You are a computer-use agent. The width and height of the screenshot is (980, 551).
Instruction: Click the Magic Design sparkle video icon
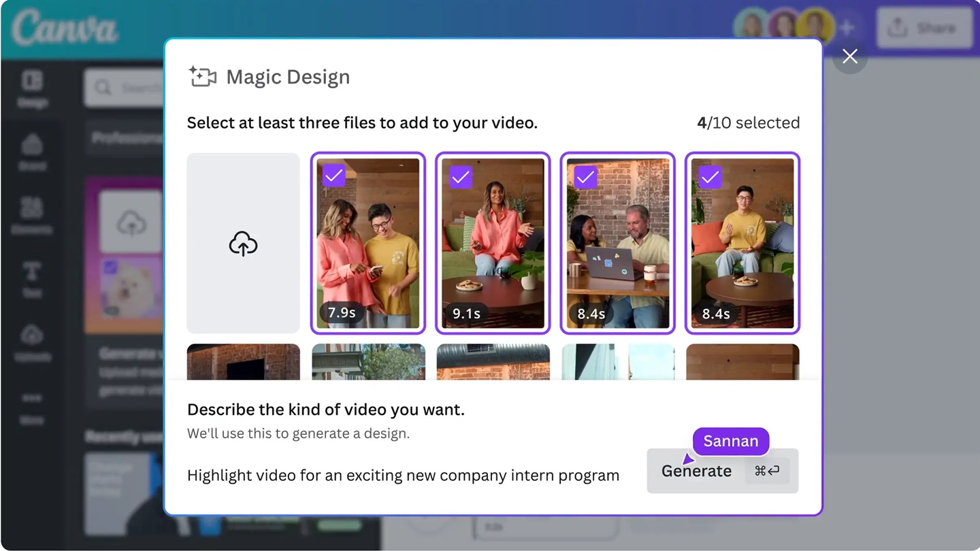point(203,77)
